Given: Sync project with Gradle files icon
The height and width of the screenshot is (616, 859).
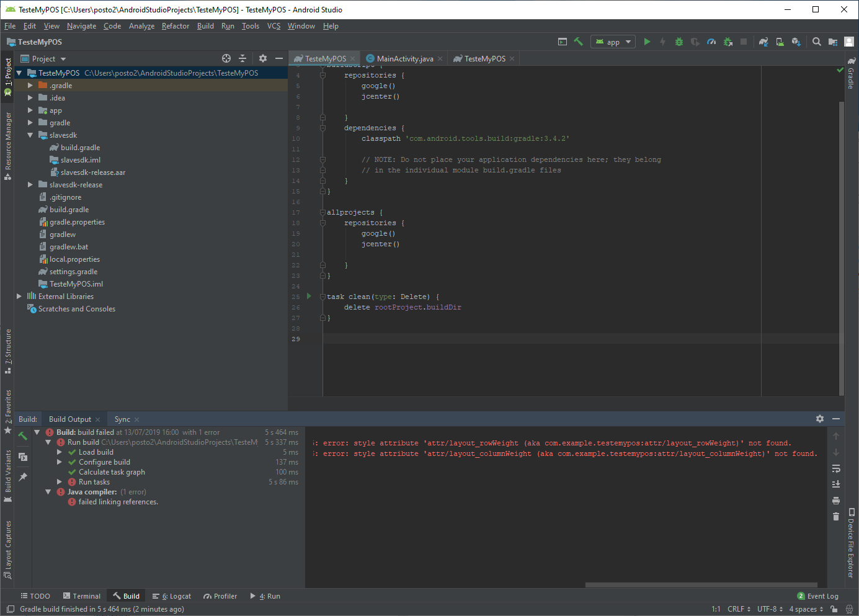Looking at the screenshot, I should 763,42.
